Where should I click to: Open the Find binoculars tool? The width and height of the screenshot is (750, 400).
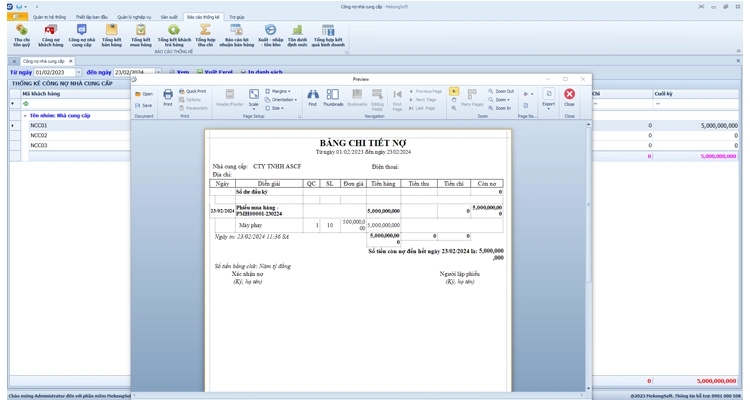312,97
